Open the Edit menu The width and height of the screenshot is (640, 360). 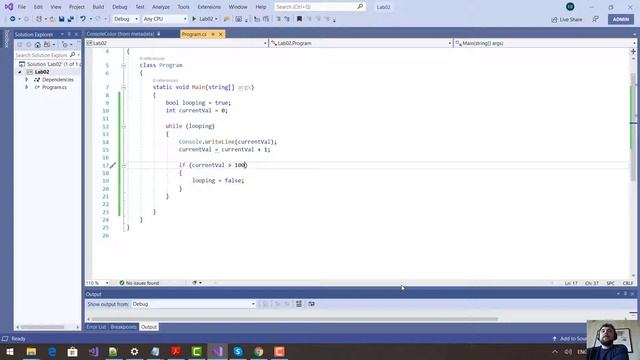coord(38,7)
